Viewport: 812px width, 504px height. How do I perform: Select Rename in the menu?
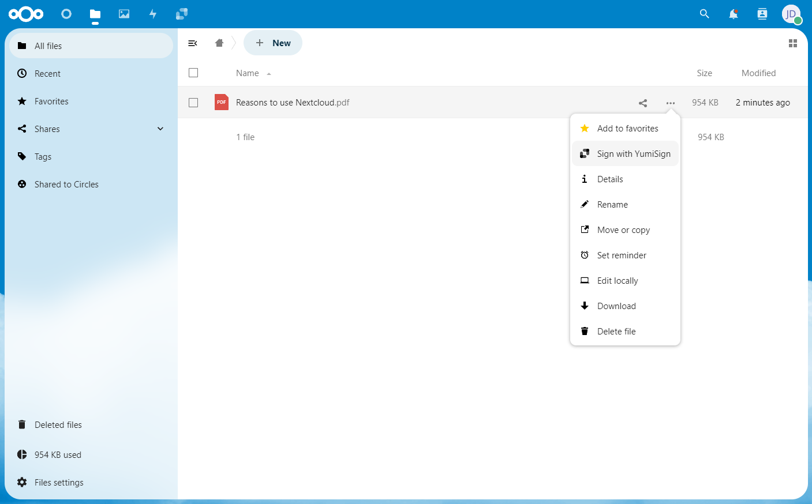[x=625, y=205]
